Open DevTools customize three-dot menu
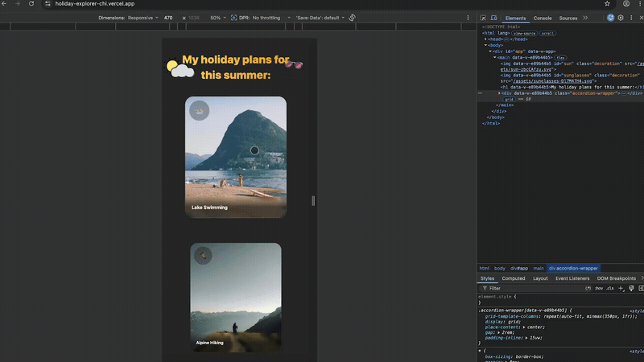Viewport: 644px width, 362px height. coord(631,18)
